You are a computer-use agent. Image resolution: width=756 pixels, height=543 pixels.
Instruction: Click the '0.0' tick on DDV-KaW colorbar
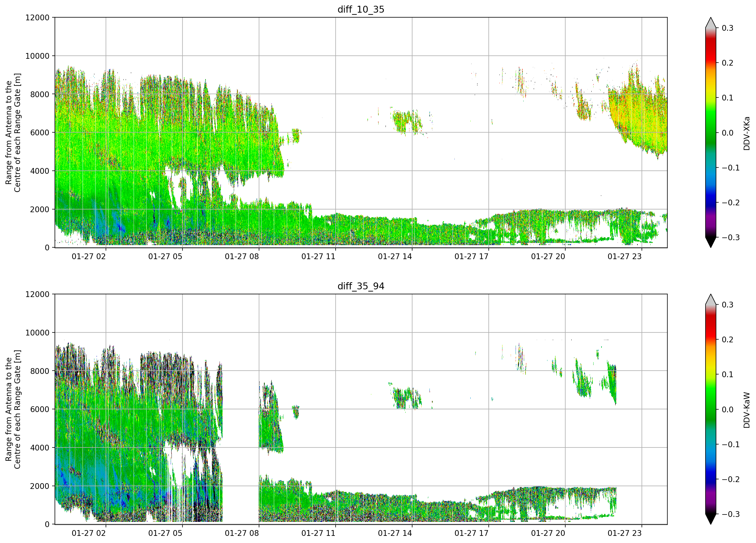click(x=728, y=410)
